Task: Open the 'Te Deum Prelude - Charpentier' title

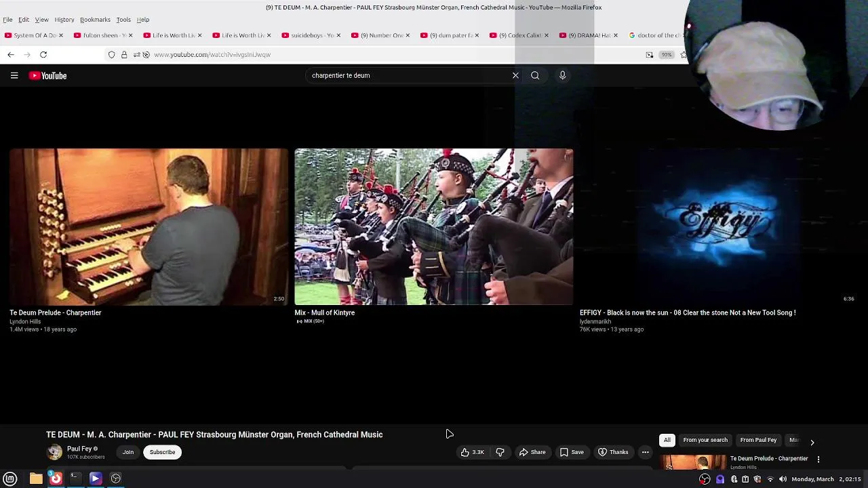Action: [x=56, y=312]
